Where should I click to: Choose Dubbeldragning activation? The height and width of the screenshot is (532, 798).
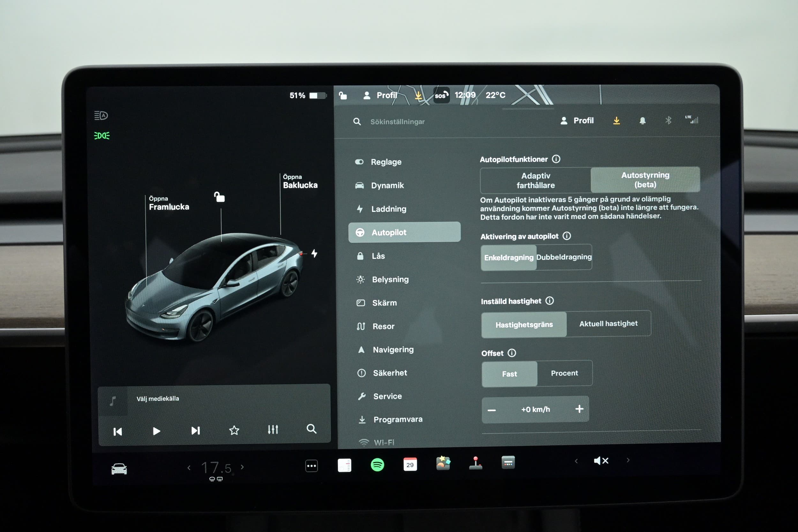(564, 257)
